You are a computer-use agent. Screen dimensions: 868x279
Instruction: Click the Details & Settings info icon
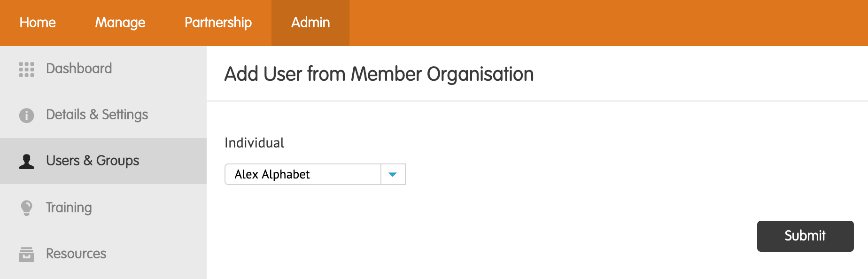click(x=27, y=115)
